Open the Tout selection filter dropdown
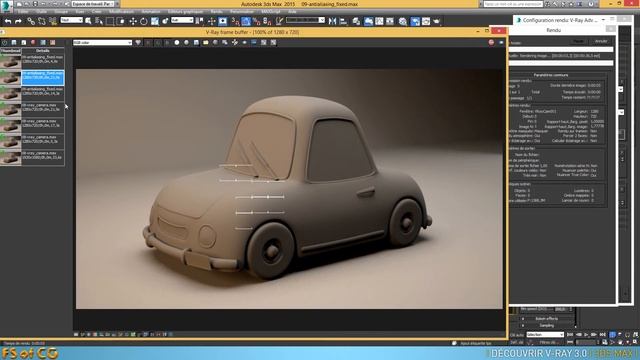Image resolution: width=640 pixels, height=360 pixels. click(71, 20)
